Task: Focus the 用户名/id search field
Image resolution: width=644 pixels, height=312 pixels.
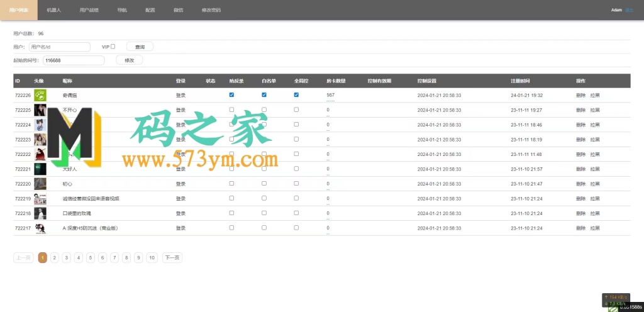Action: 60,47
